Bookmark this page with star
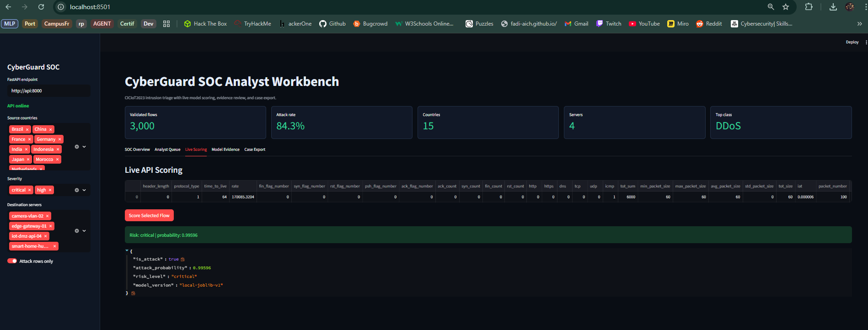This screenshot has width=868, height=330. [x=786, y=7]
